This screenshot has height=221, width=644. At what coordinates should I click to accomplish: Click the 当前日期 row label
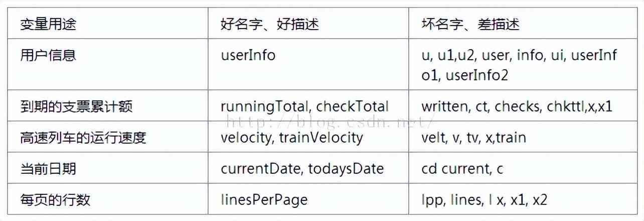pos(48,168)
